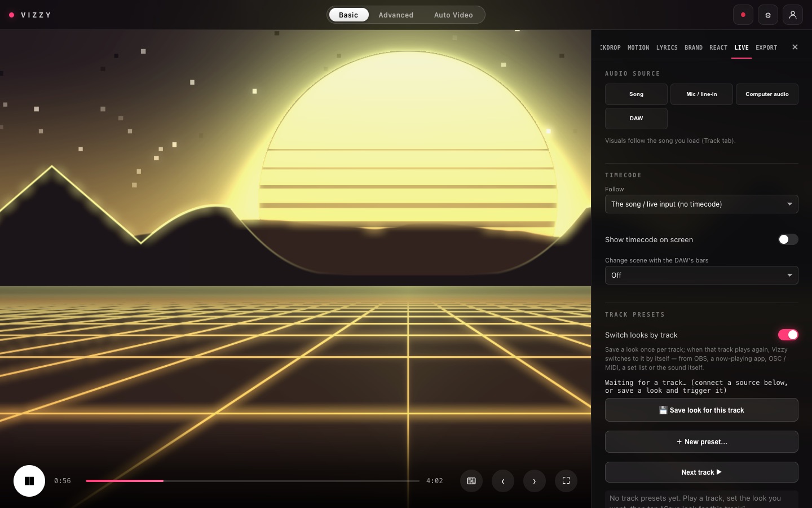Open the Export tab
The height and width of the screenshot is (508, 812).
766,48
